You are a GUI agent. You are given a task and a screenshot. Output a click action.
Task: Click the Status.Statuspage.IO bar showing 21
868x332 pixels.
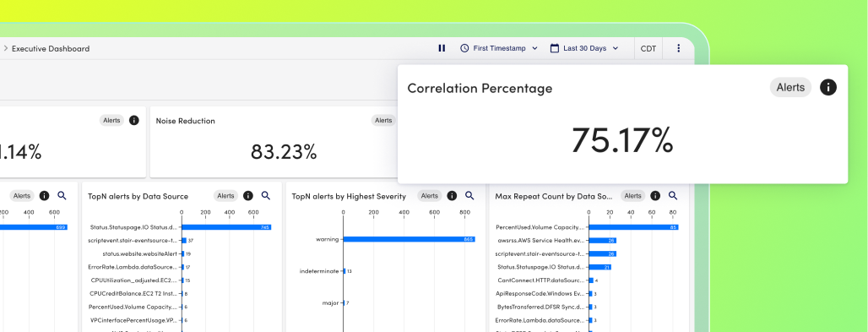[x=599, y=267]
